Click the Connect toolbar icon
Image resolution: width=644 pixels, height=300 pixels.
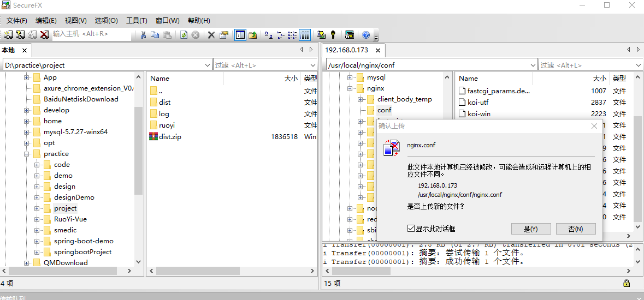coord(9,35)
